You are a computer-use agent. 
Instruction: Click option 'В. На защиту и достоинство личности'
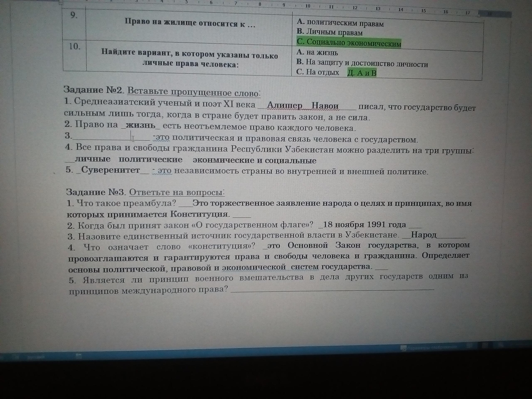362,64
